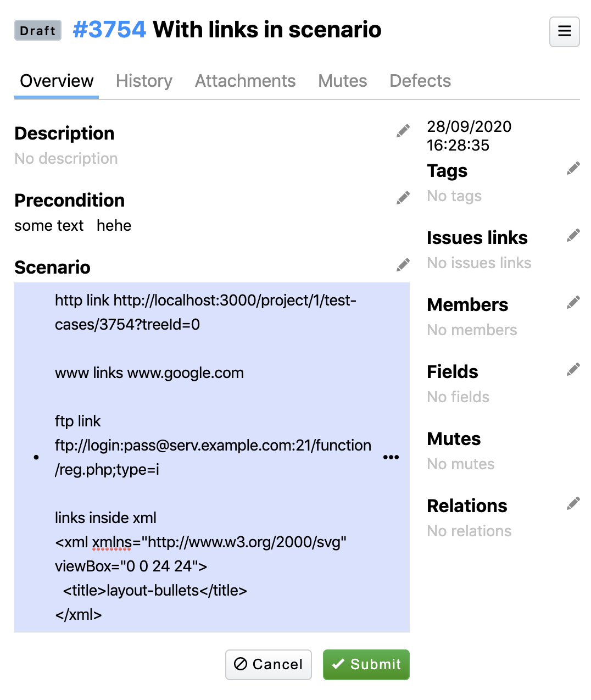This screenshot has width=591, height=700.
Task: Edit Tags using the pencil icon
Action: pos(573,168)
